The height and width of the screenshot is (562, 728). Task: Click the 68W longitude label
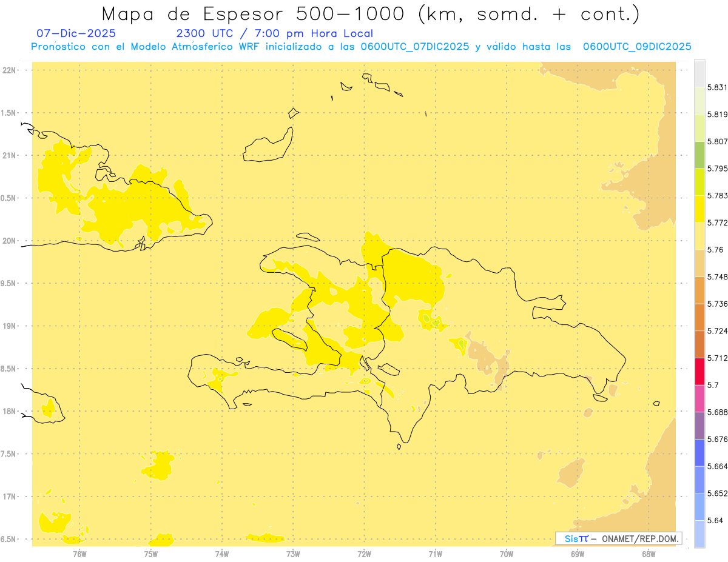(649, 554)
